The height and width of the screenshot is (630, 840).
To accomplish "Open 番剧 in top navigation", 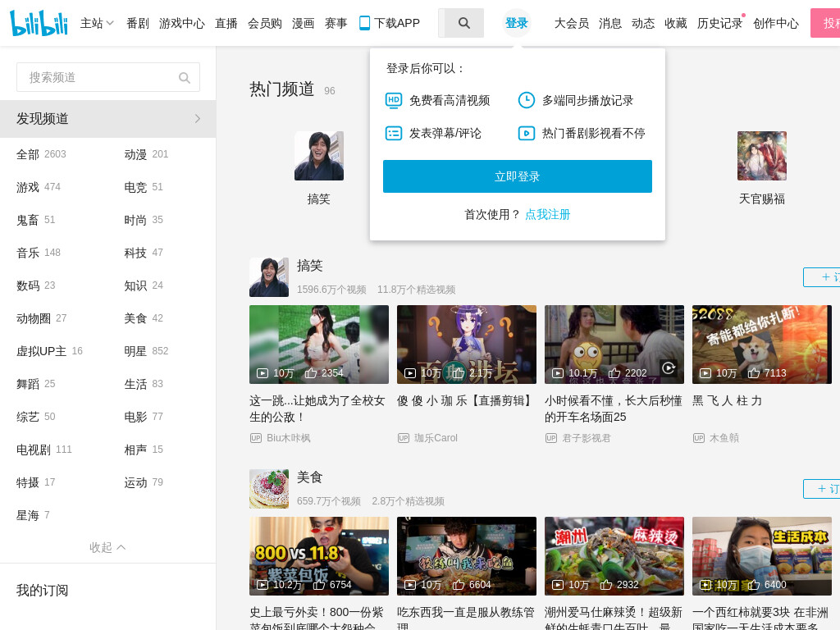I will pyautogui.click(x=138, y=23).
